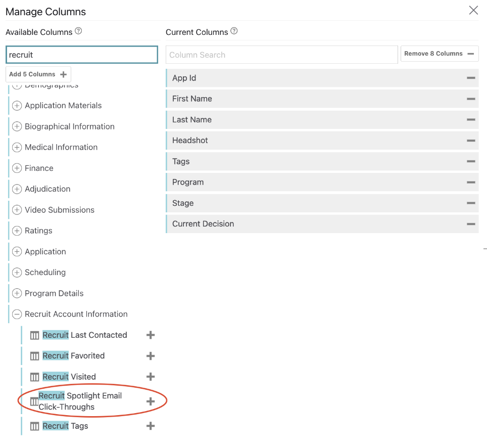
Task: Expand the Medical Information category
Action: (17, 147)
